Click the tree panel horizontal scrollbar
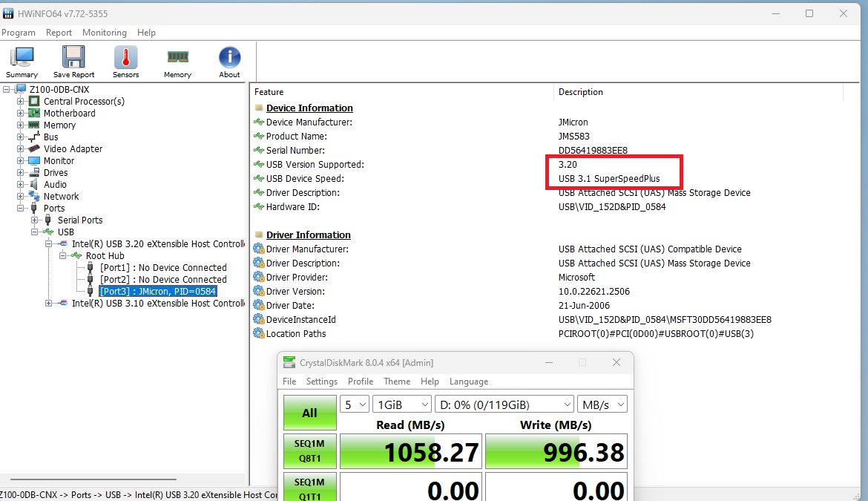 [x=93, y=479]
